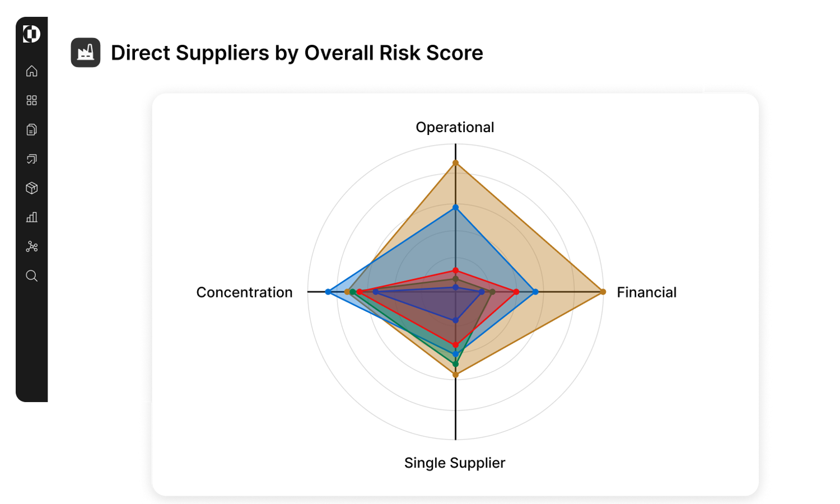Screen dimensions: 840x504
Task: Select the analytics bar chart icon
Action: tap(31, 217)
